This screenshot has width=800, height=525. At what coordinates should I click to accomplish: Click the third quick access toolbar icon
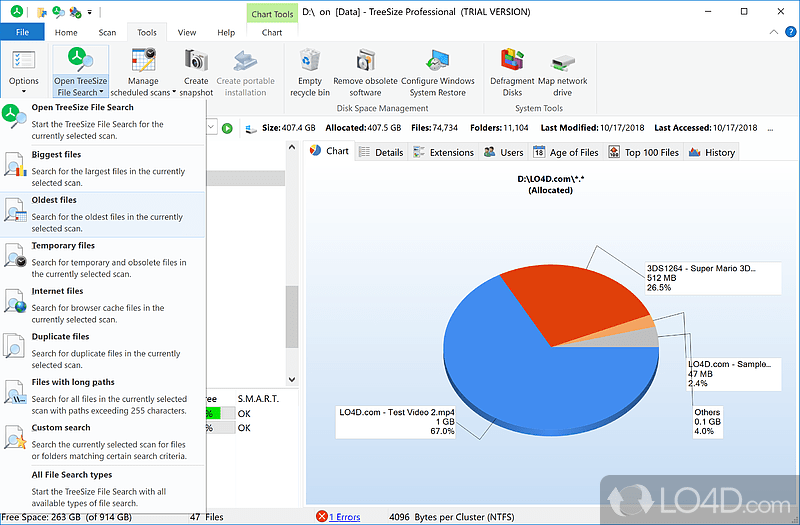(75, 12)
